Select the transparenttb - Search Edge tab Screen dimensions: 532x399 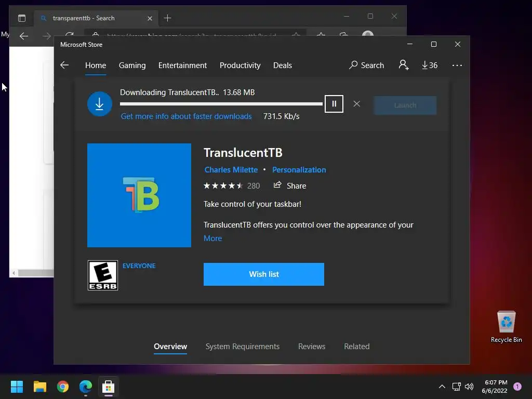96,18
